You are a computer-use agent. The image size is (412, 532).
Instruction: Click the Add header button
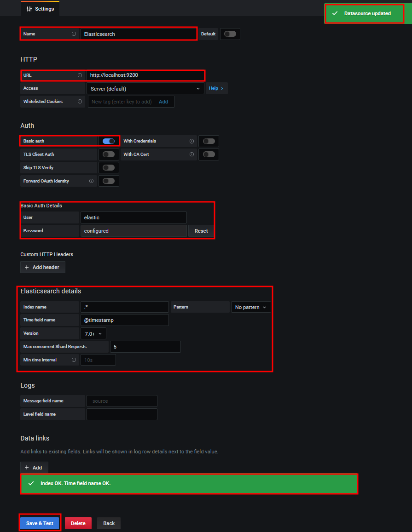click(43, 267)
